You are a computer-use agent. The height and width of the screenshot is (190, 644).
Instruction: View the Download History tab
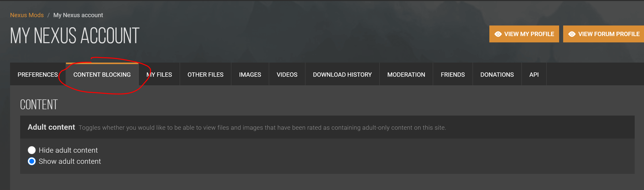(342, 75)
